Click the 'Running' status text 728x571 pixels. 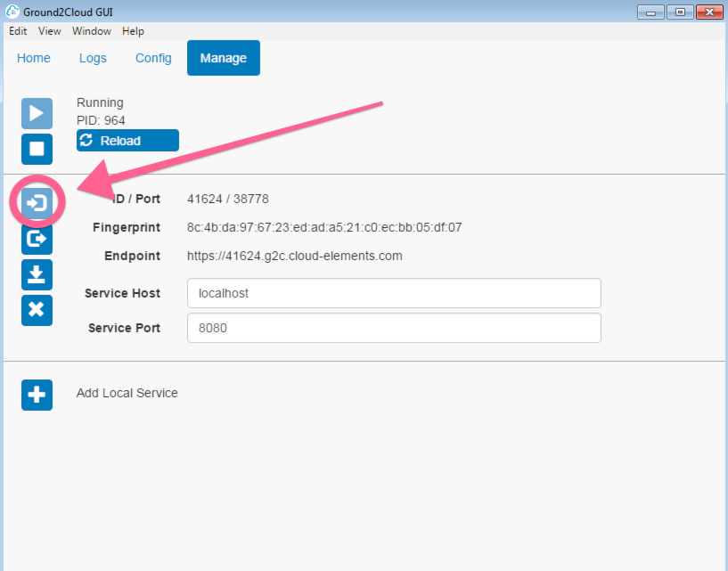100,102
